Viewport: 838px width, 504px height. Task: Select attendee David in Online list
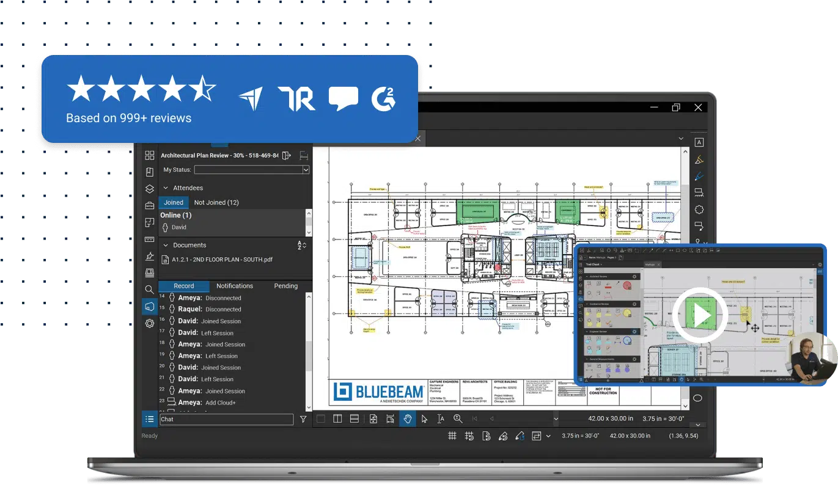[x=174, y=227]
